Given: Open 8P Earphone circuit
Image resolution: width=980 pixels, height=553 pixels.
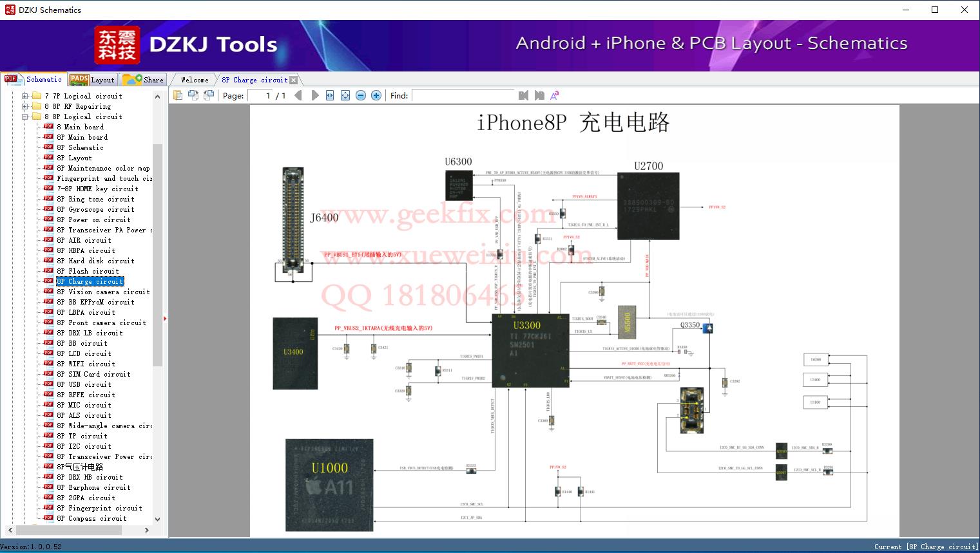Looking at the screenshot, I should coord(93,487).
